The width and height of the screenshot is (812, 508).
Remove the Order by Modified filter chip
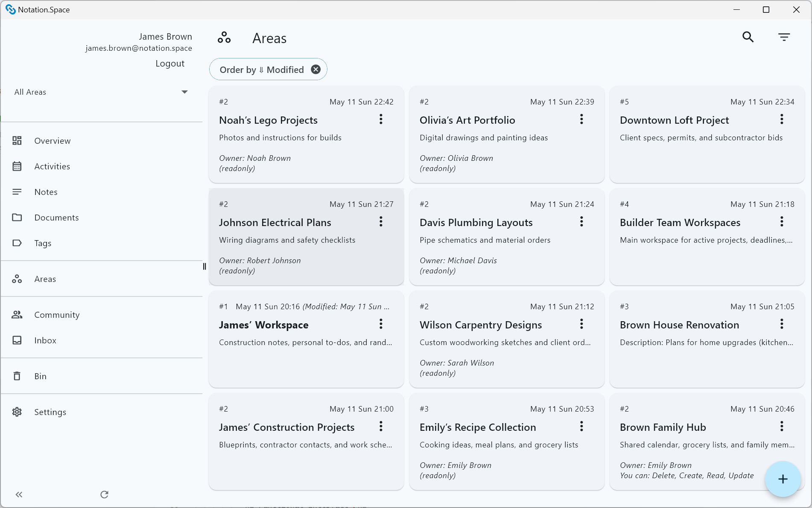coord(315,70)
